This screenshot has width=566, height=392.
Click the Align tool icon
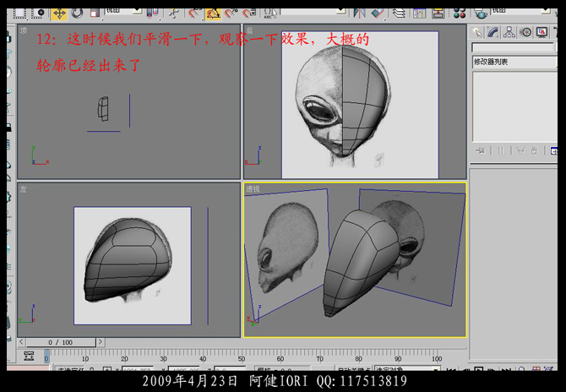click(378, 14)
